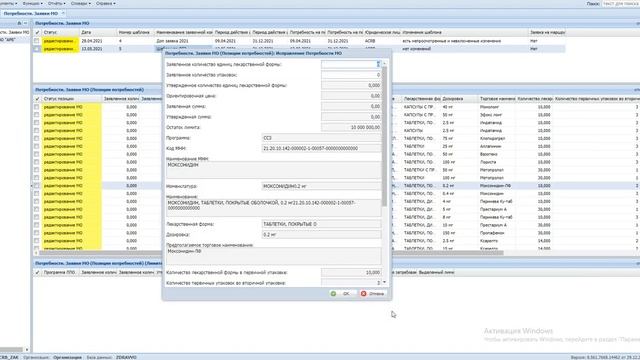Click the Наименование МНН text area
640x360 pixels.
pyautogui.click(x=273, y=170)
